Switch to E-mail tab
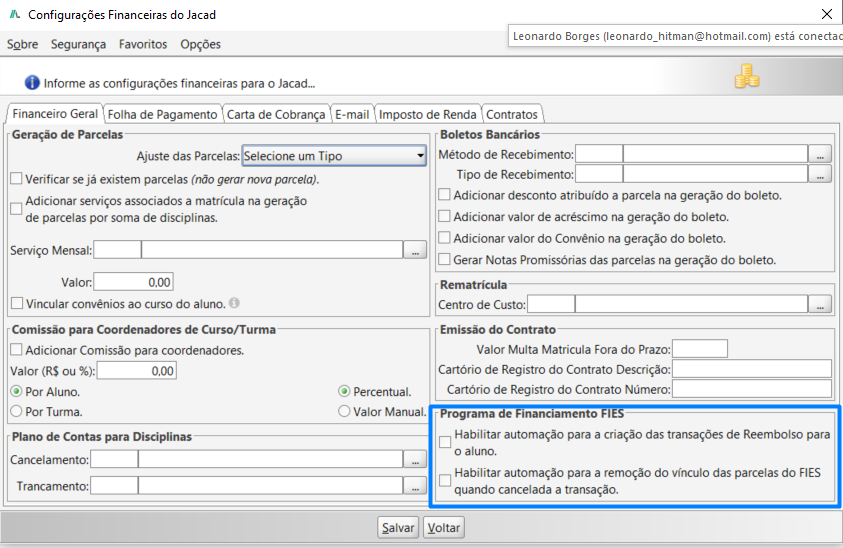 [352, 115]
